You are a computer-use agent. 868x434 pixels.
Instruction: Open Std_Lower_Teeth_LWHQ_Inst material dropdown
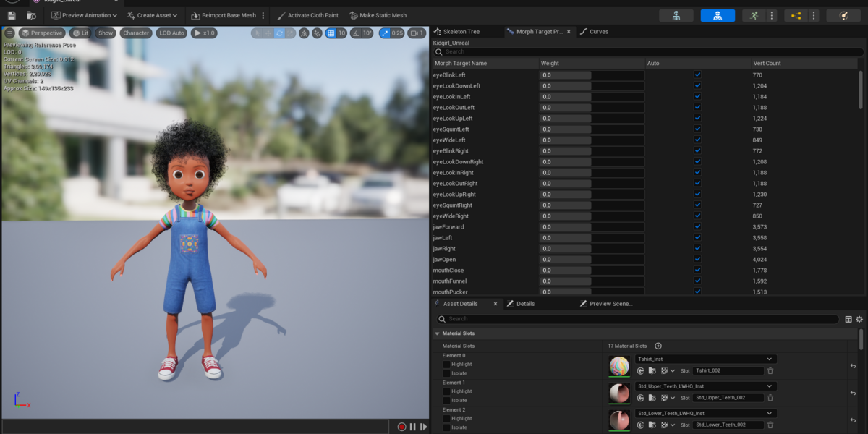pos(706,414)
